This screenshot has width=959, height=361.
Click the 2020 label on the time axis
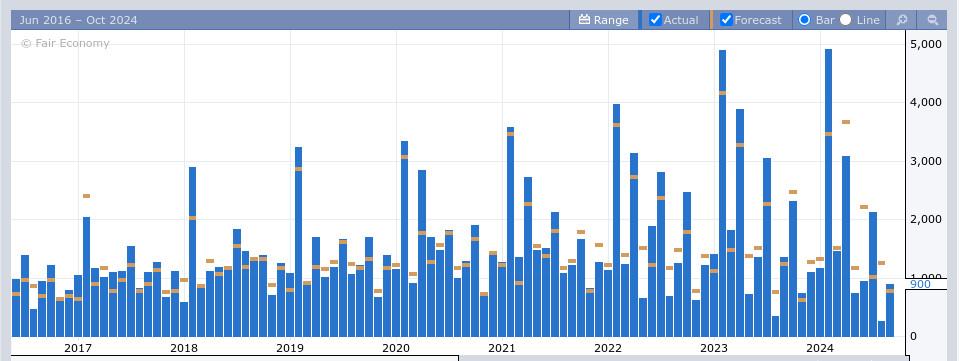pos(396,348)
